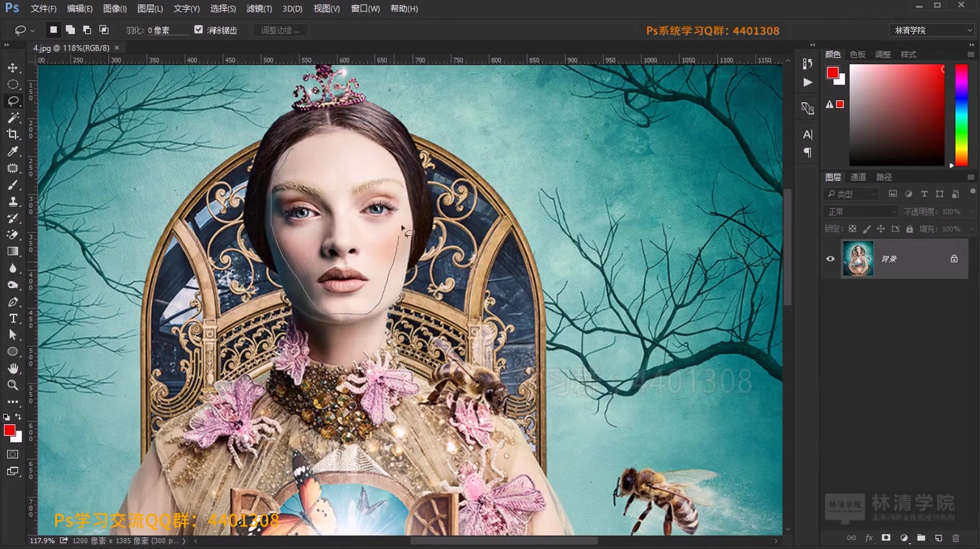Click the Delete layer trash icon
Viewport: 980px width, 549px height.
click(956, 538)
